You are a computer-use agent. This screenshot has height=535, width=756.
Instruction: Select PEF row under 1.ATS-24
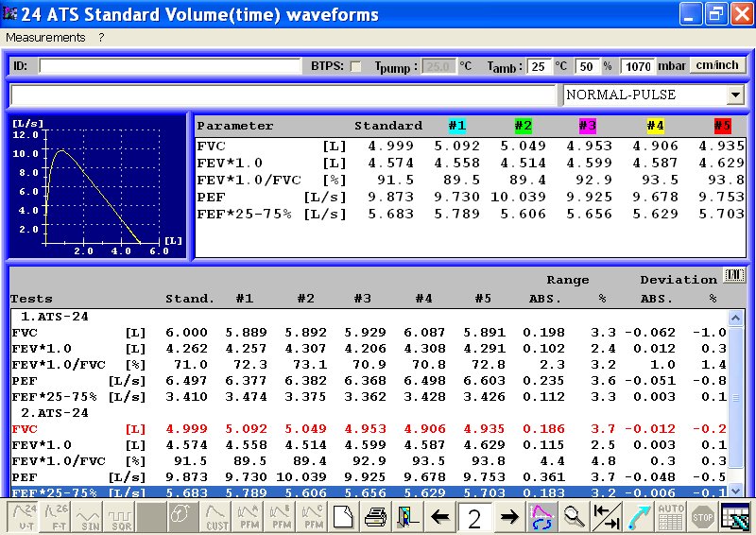[369, 381]
